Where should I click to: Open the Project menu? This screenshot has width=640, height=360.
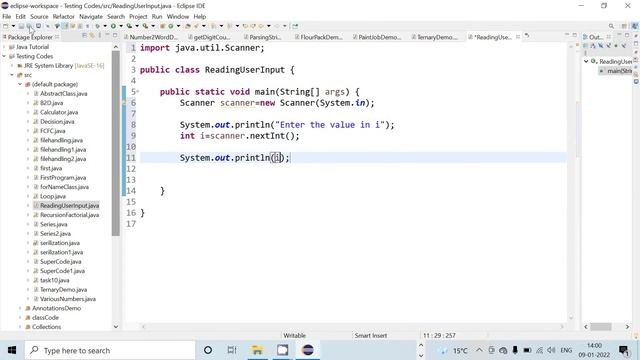tap(138, 16)
